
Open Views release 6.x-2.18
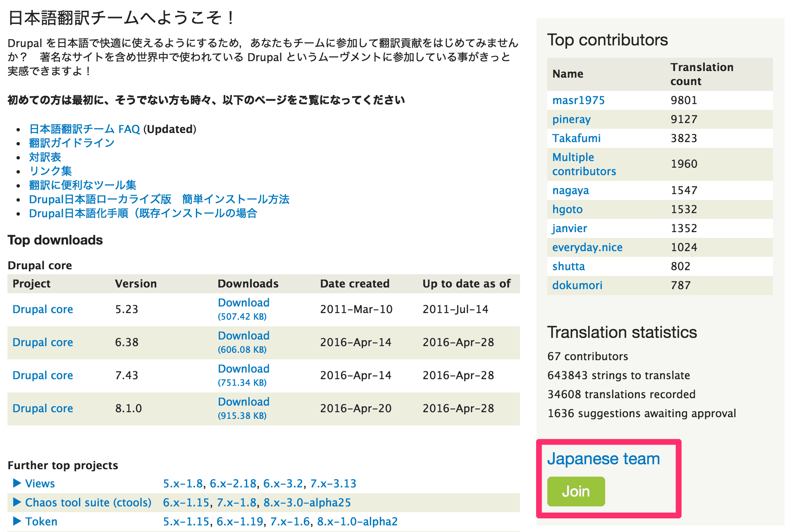coord(233,483)
